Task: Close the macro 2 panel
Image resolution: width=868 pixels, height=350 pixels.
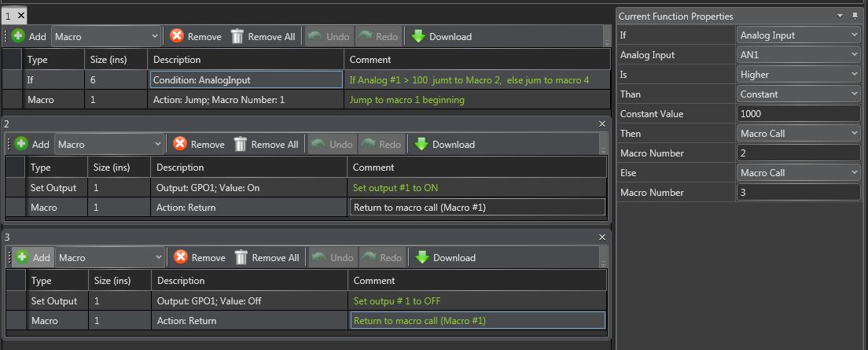Action: pos(602,124)
